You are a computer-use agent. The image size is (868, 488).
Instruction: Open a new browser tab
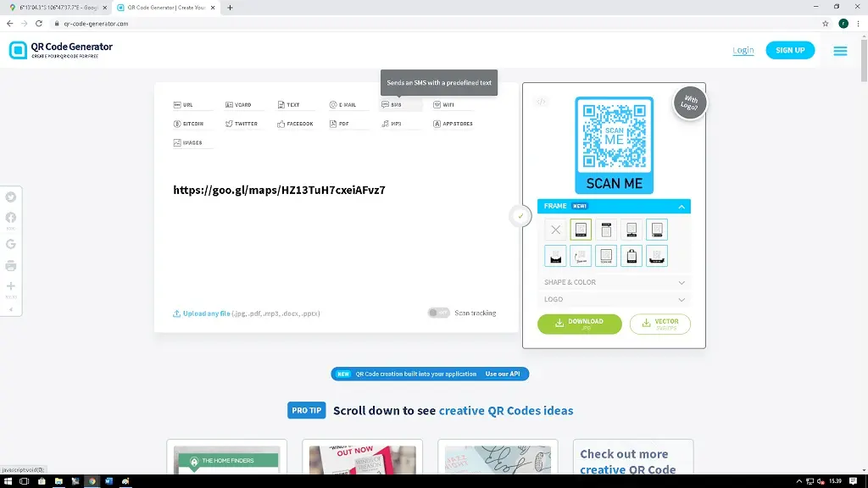click(x=230, y=8)
